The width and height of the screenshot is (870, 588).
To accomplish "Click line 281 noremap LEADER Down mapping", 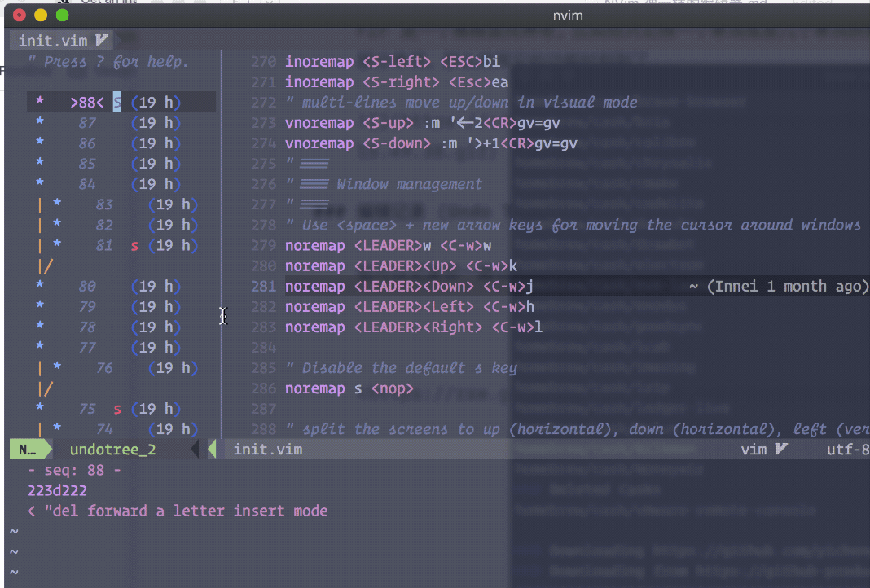I will pyautogui.click(x=410, y=286).
